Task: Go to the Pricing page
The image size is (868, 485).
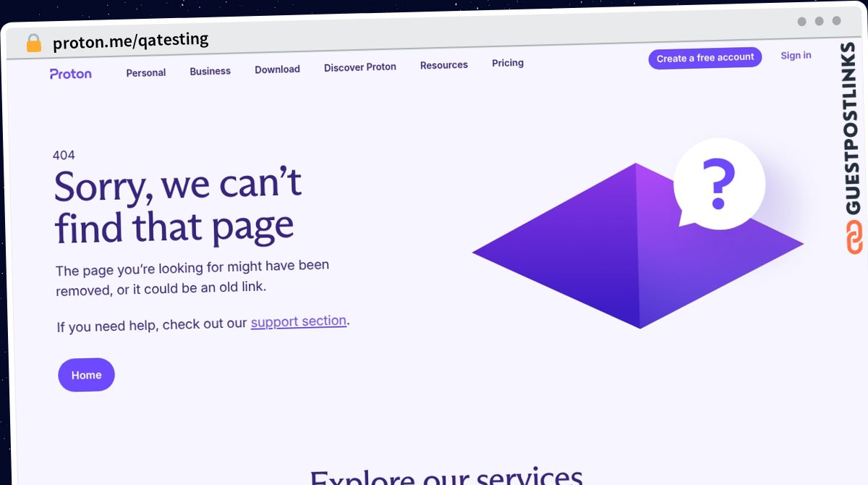Action: [x=508, y=63]
